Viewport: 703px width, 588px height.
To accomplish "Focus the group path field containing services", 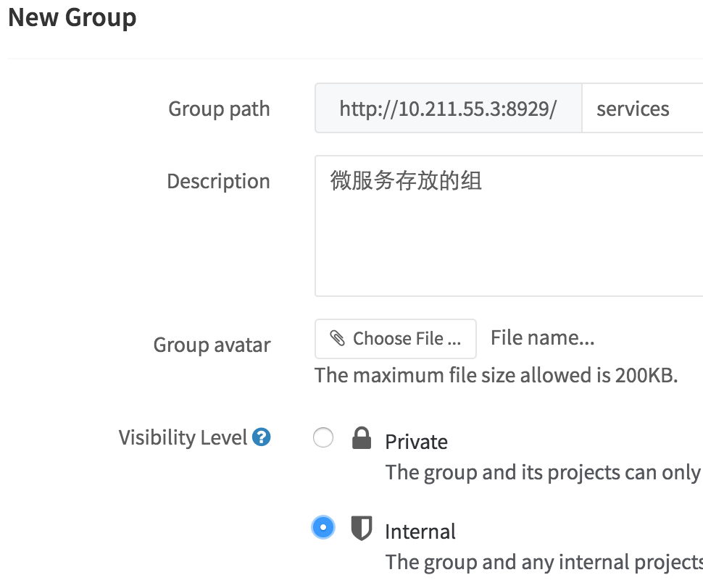I will tap(642, 109).
